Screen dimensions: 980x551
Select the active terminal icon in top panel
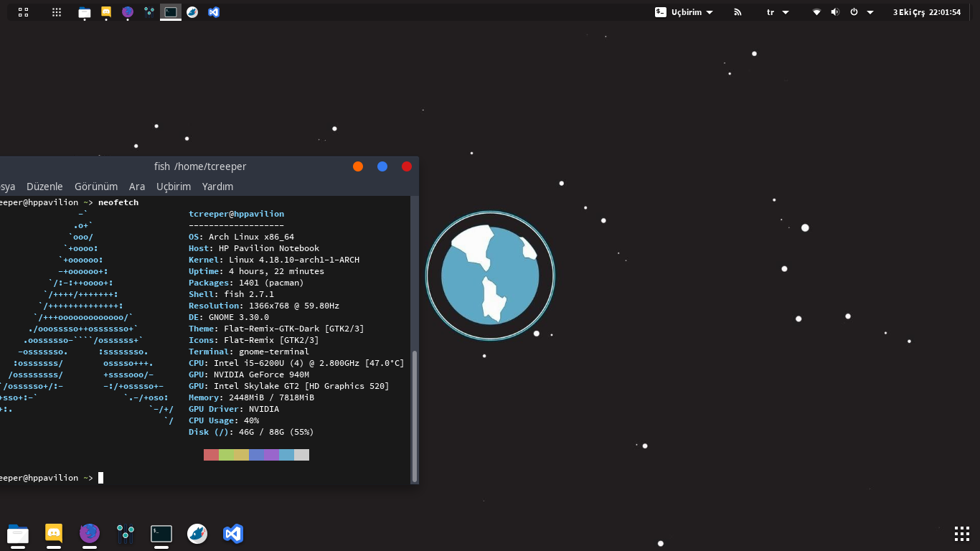click(170, 12)
